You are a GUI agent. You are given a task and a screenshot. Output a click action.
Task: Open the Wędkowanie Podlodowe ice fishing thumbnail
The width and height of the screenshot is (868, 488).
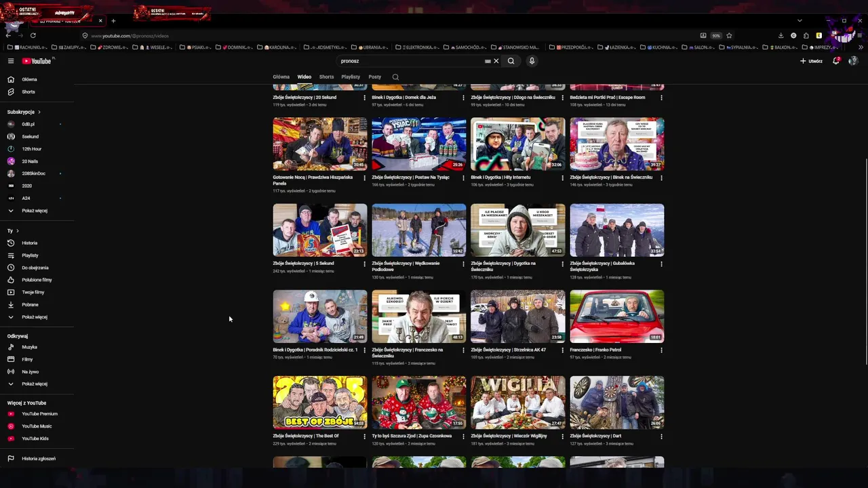pos(419,230)
